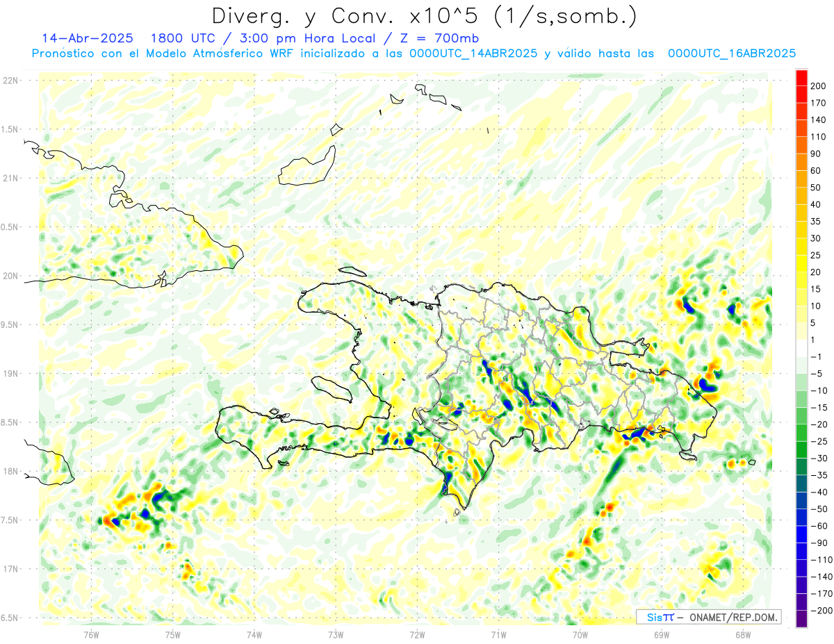
Task: Click the "70W" longitude label
Action: (580, 634)
